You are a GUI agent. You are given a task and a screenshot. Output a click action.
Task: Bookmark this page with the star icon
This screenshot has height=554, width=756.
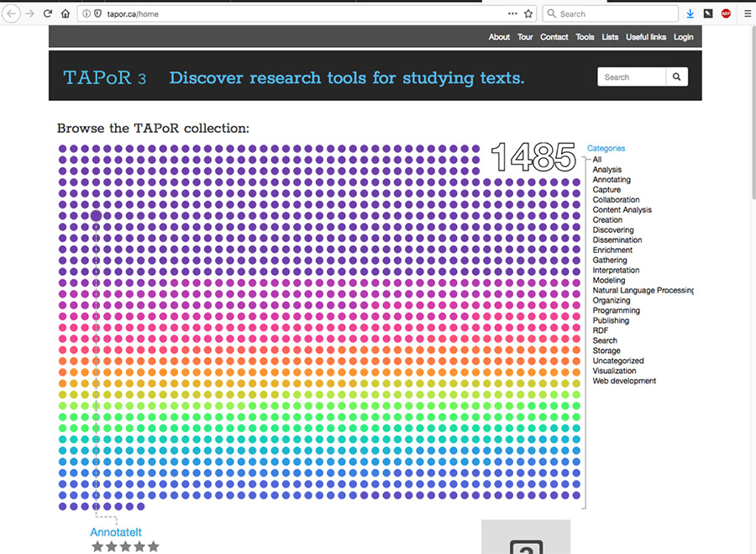(528, 13)
